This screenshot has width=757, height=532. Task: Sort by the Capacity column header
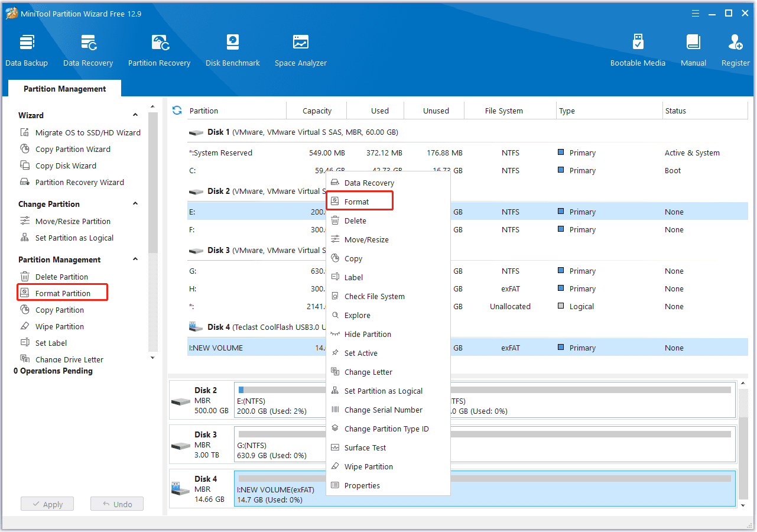point(317,111)
